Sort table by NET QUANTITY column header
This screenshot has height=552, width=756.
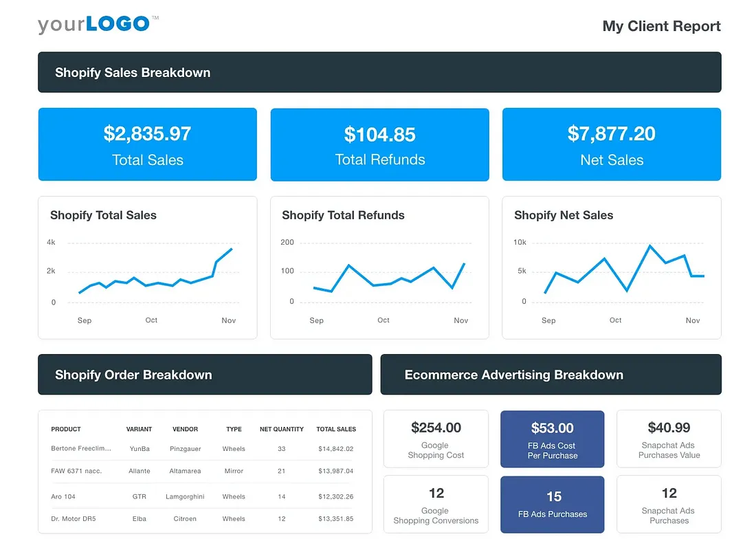[282, 429]
